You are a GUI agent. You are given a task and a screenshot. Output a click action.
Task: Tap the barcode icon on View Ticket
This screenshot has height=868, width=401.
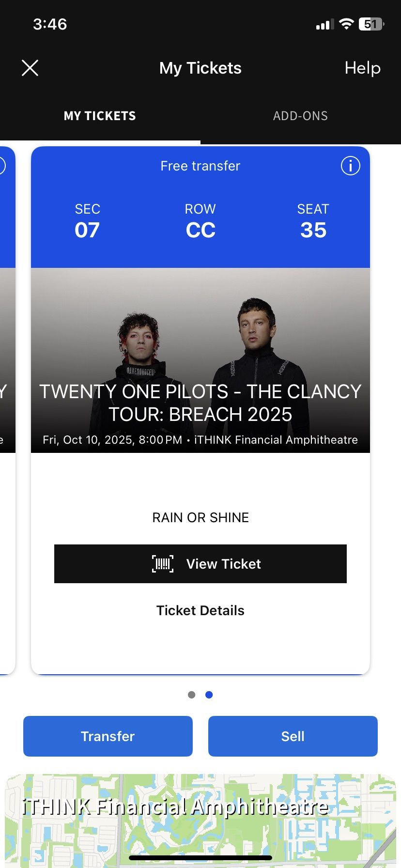(x=163, y=564)
